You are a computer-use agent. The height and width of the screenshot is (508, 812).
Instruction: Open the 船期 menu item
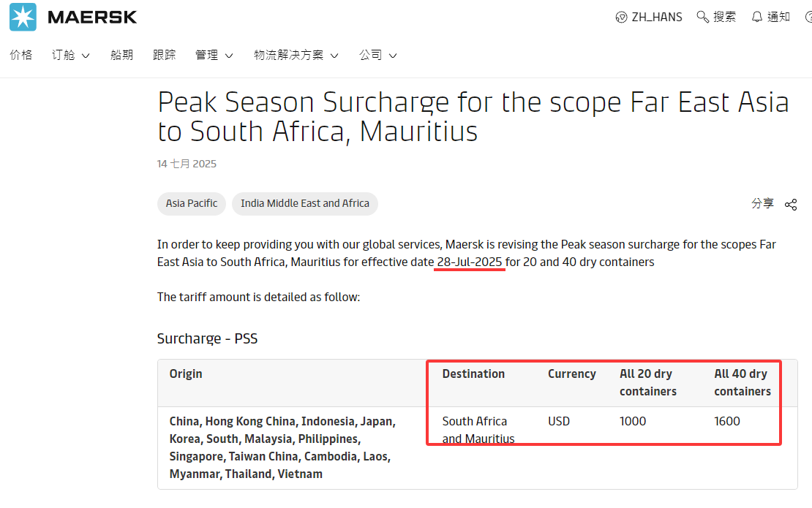(x=121, y=55)
